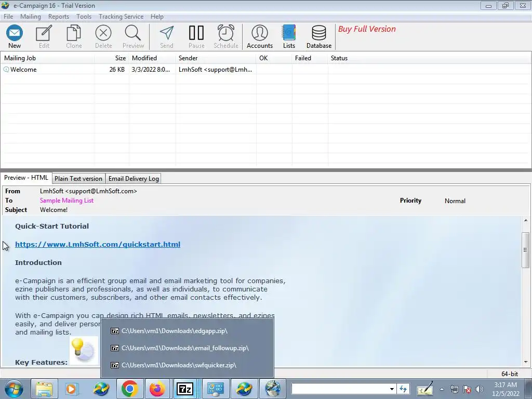Sort by Modified column header
Screen dimensions: 532x399
point(152,58)
